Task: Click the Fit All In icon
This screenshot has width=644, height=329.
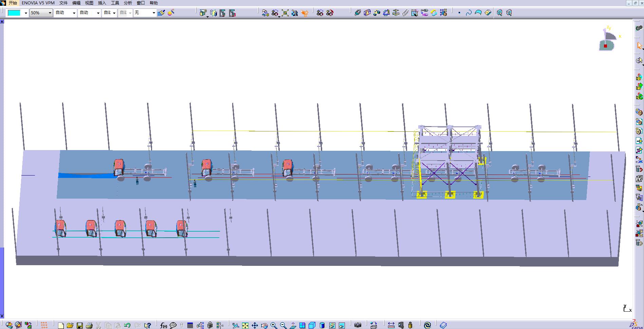Action: tap(245, 325)
